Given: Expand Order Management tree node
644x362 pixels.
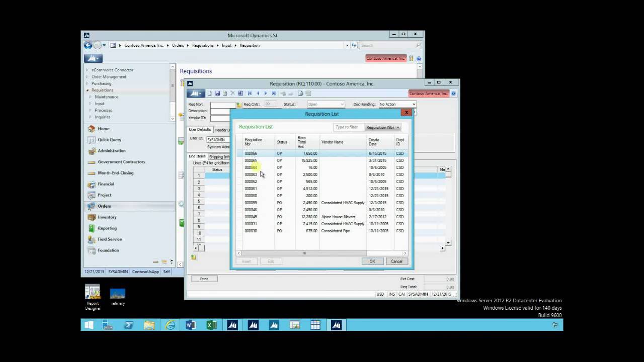Looking at the screenshot, I should pos(87,77).
